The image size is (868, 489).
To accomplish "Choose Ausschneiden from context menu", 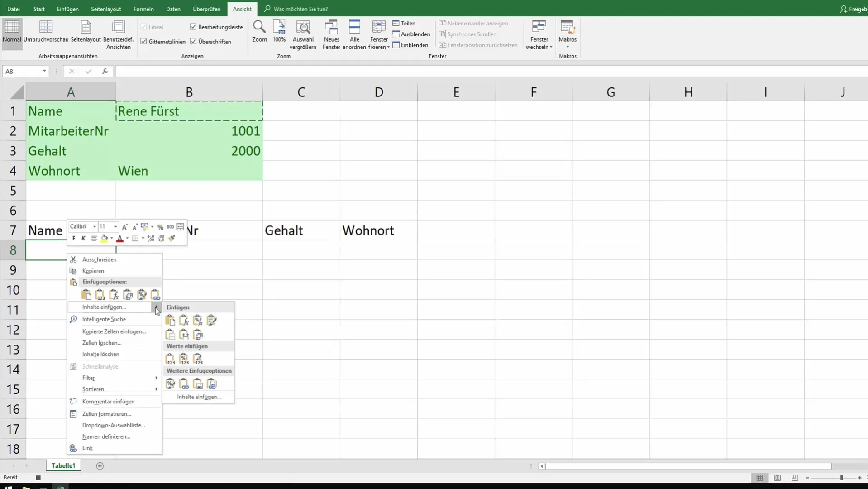I will click(114, 259).
